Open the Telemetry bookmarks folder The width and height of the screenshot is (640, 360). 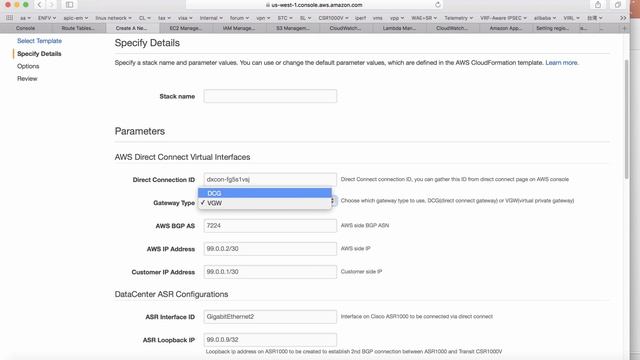(458, 18)
